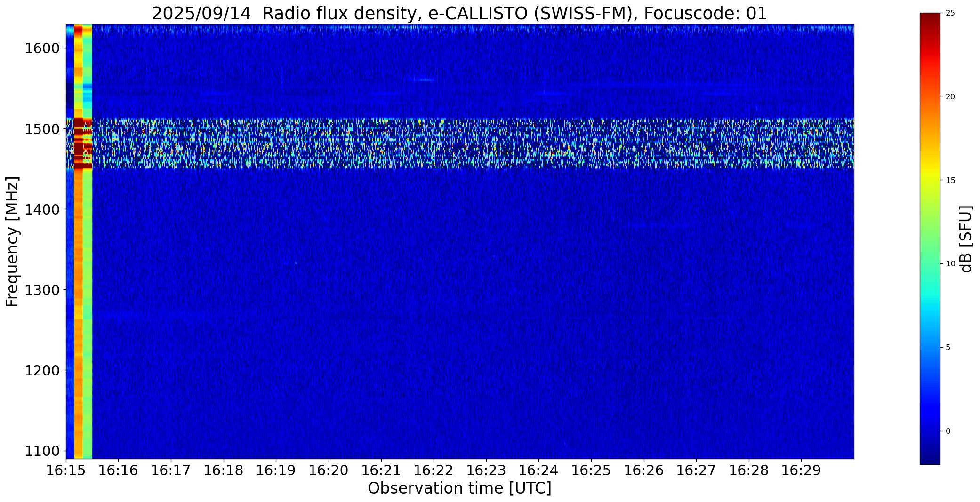Click the 16:19 time tick label
Viewport: 980px width, 502px height.
(x=276, y=470)
